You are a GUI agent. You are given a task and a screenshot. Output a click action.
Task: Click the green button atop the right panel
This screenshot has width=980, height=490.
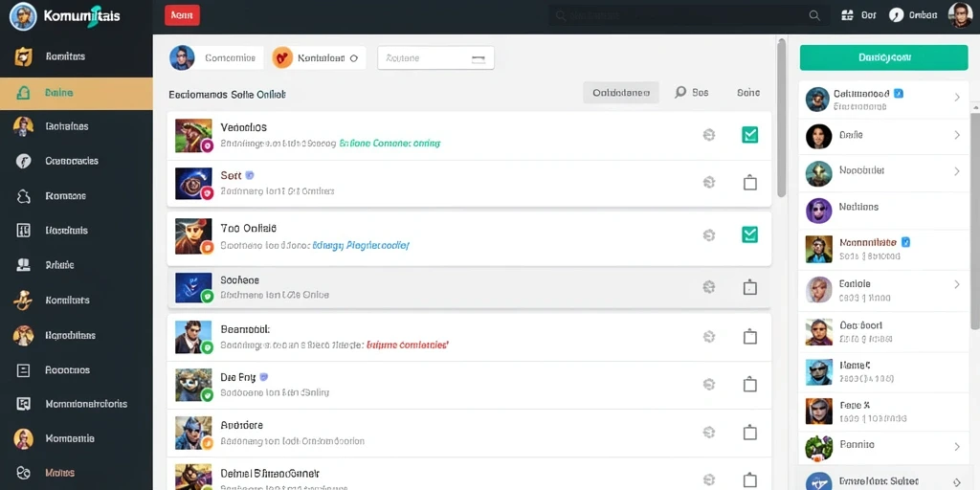pyautogui.click(x=883, y=57)
